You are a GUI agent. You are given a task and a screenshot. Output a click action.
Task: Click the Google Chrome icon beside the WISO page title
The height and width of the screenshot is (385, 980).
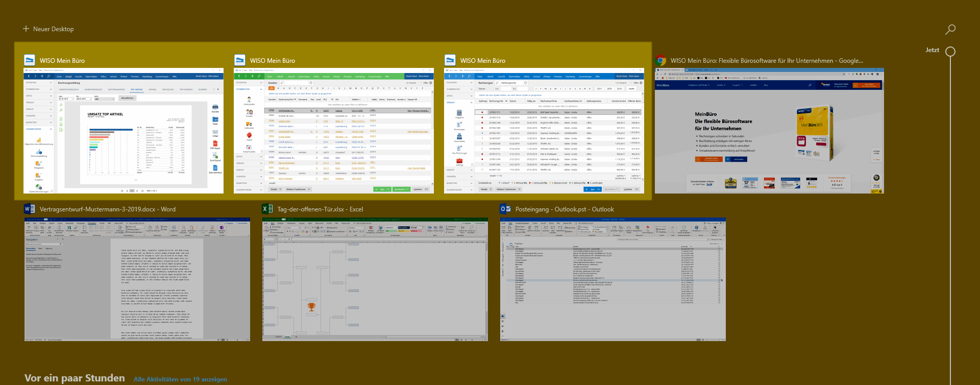pos(660,60)
